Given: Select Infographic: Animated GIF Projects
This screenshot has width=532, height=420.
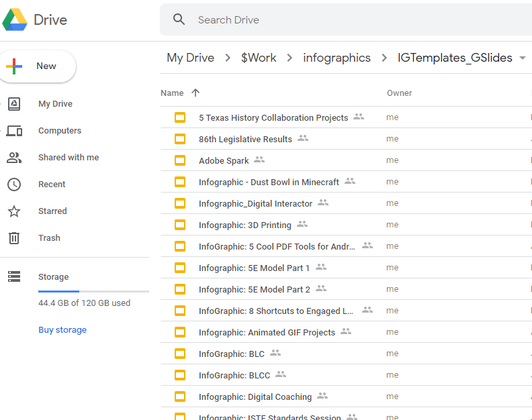Looking at the screenshot, I should 267,333.
